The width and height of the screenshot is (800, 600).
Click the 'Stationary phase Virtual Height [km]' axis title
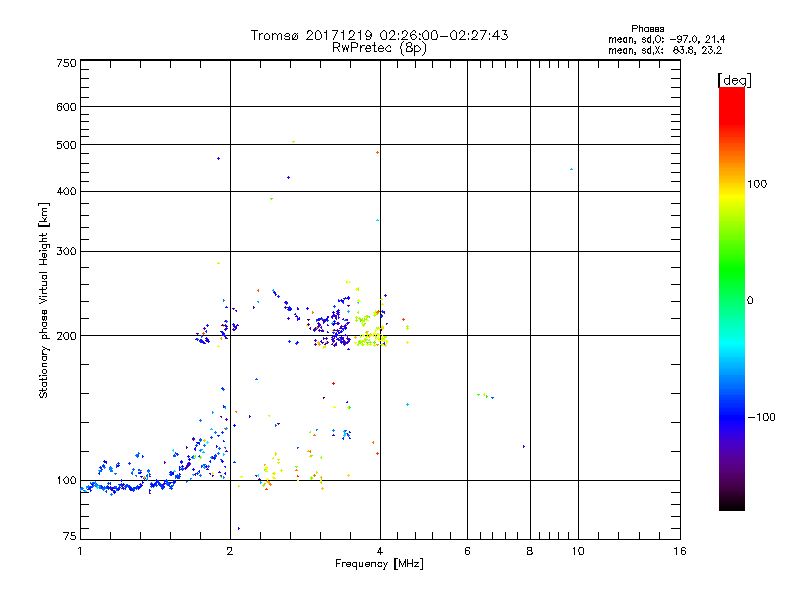pos(43,301)
